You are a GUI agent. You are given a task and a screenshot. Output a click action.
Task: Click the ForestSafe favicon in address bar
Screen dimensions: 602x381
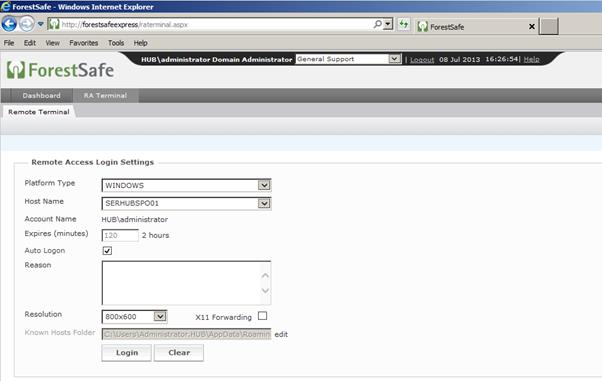[54, 24]
